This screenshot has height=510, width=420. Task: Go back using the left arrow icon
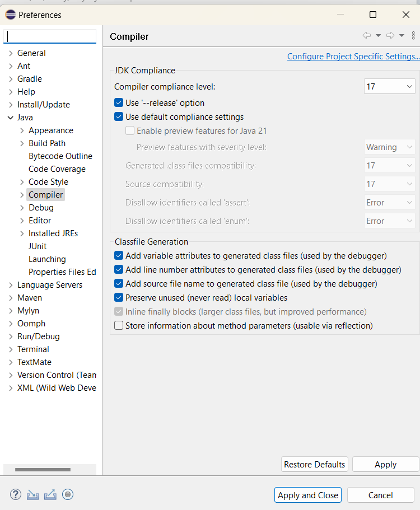[367, 35]
